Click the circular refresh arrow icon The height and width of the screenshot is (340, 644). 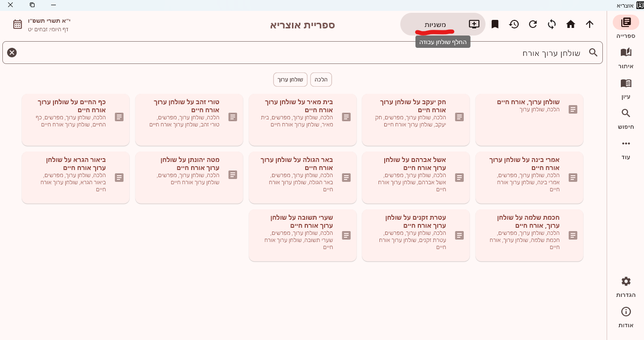[533, 24]
